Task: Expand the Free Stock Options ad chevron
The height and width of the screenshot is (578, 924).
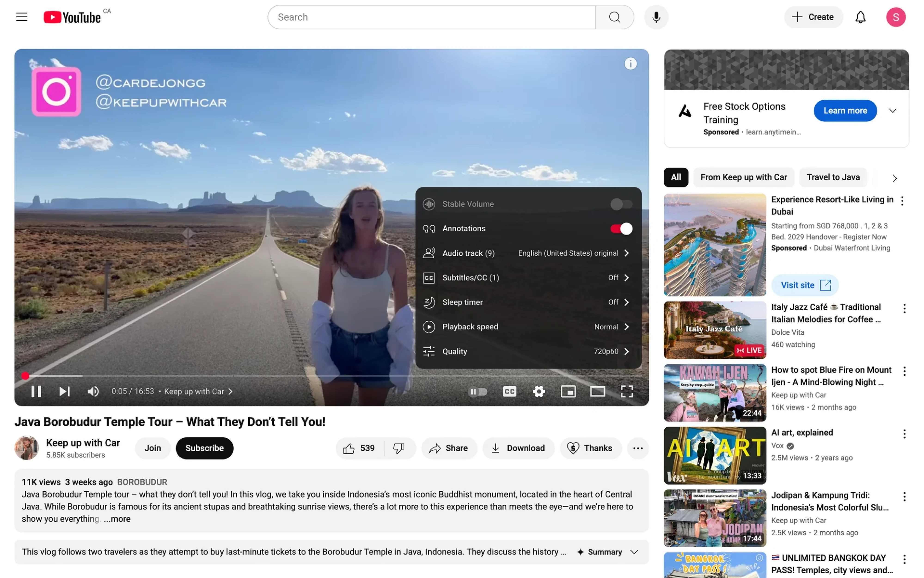Action: tap(892, 111)
